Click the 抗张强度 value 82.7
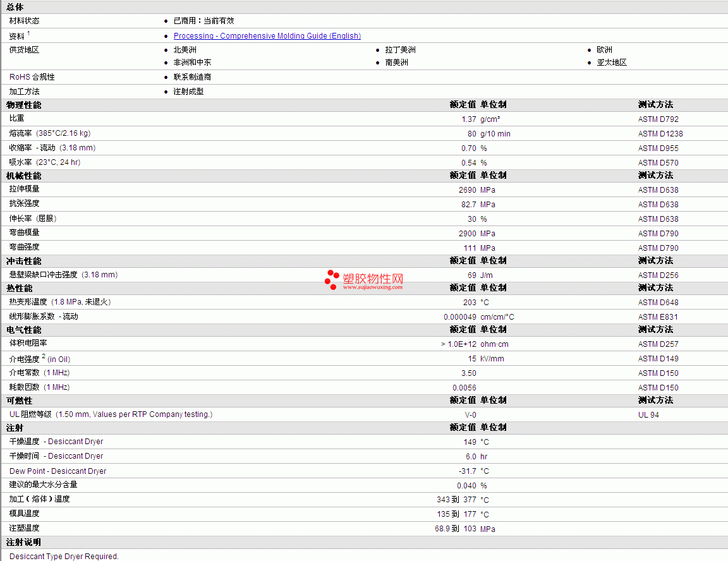The image size is (728, 561). (469, 205)
